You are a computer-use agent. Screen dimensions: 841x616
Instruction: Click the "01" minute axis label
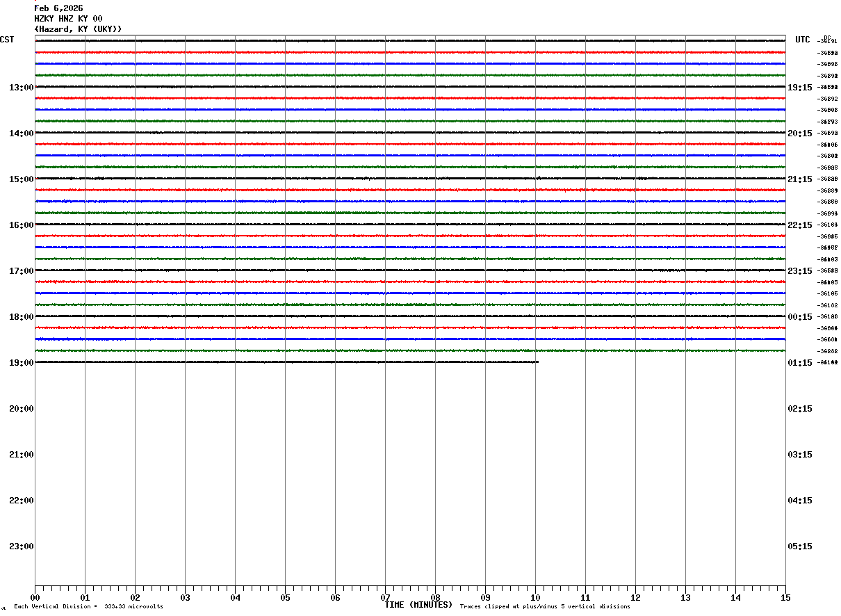click(x=85, y=598)
